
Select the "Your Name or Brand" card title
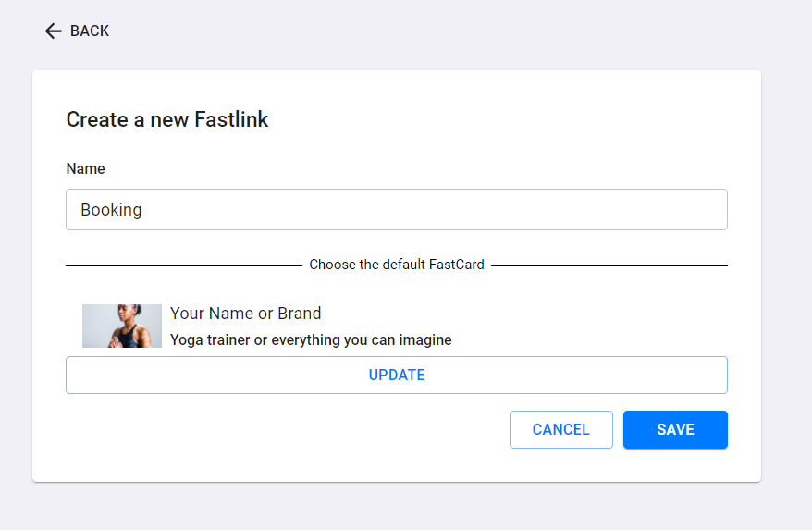point(245,314)
